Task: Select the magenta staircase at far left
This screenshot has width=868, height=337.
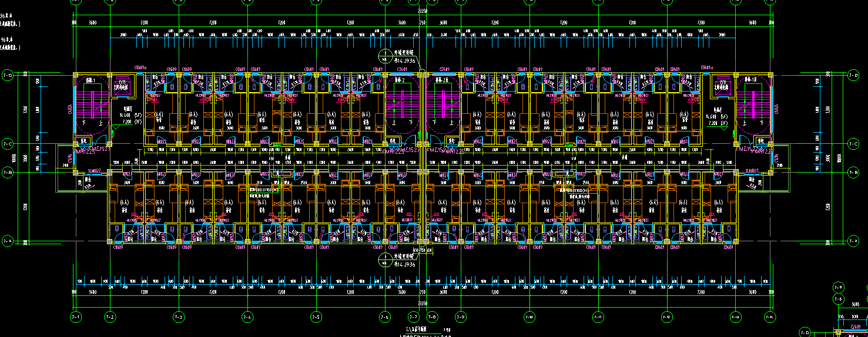Action: pos(90,106)
